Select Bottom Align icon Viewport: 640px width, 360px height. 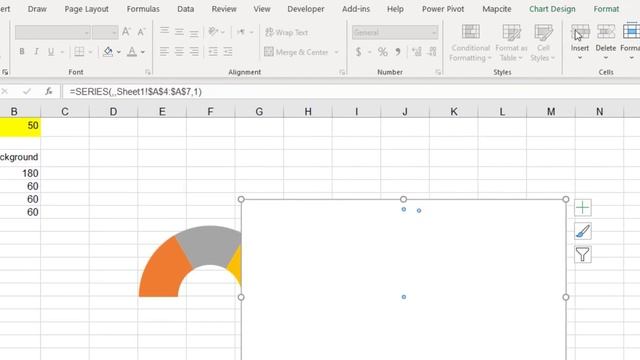(194, 32)
